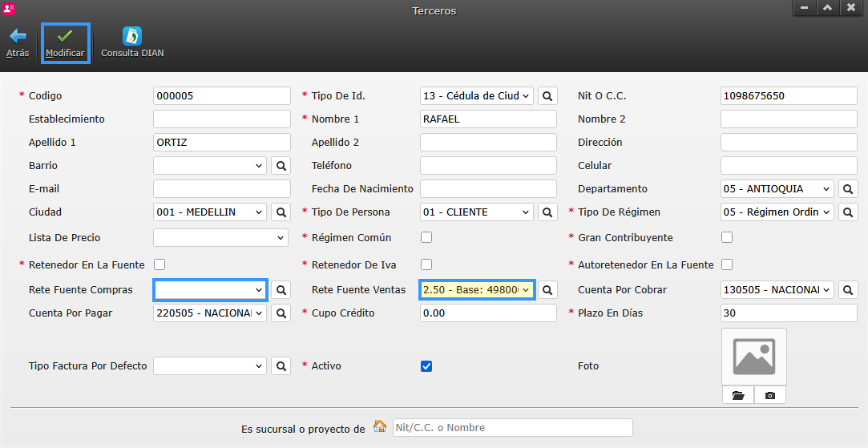
Task: Click the search magnifier beside Barrio
Action: pos(281,166)
